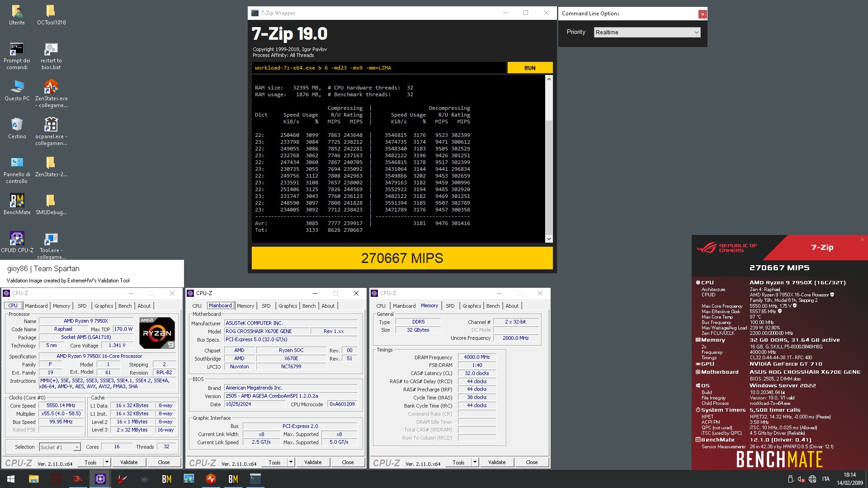Screen dimensions: 868x488
Task: Select the Pannello di controllo icon
Action: (17, 170)
